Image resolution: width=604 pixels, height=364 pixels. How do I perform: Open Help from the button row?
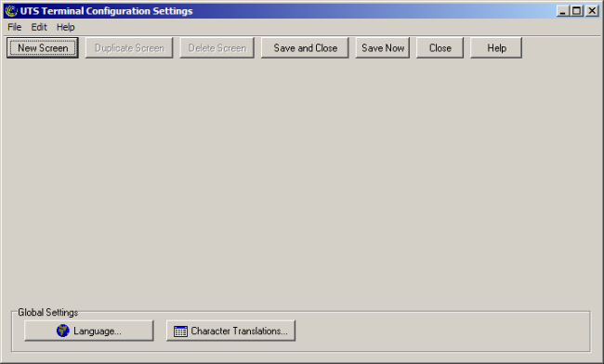pos(496,48)
